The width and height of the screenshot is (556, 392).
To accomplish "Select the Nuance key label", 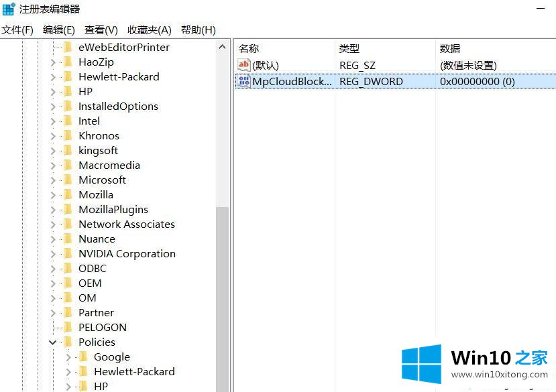I will 97,239.
